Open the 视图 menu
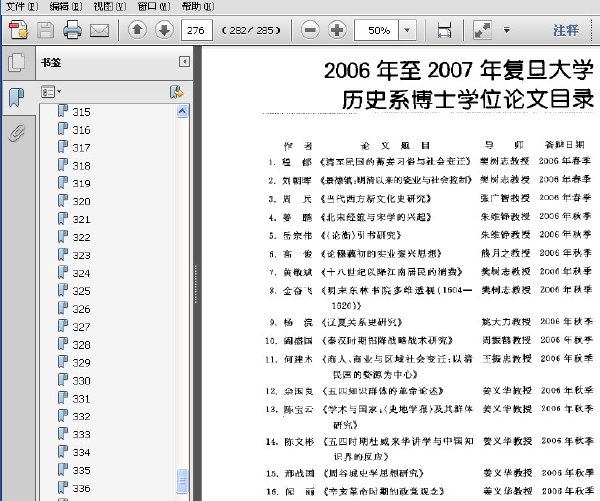 coord(110,6)
